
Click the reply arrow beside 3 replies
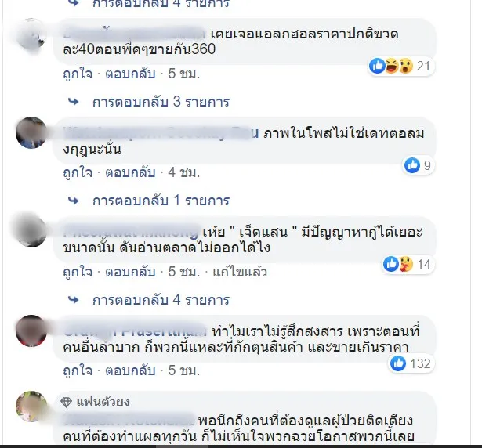point(73,102)
